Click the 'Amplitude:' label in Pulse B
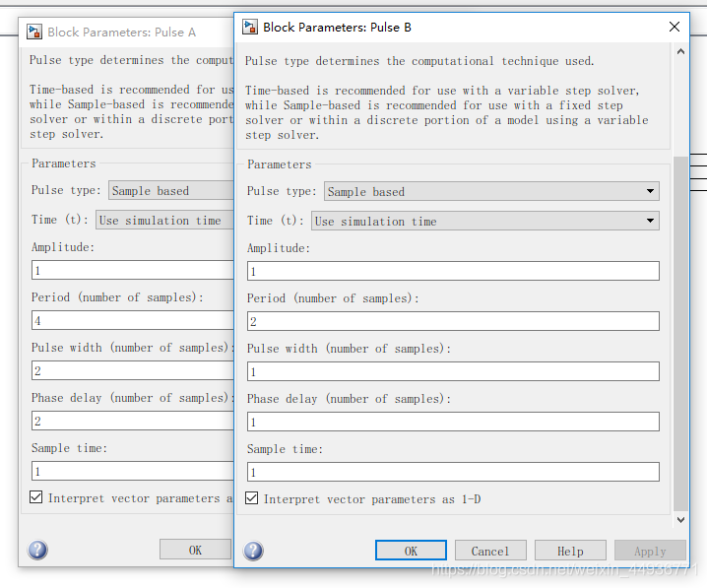 click(x=279, y=248)
